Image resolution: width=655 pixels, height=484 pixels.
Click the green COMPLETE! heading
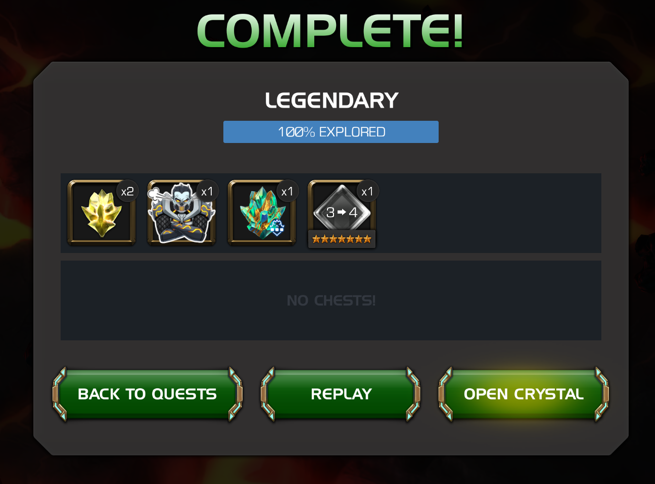coord(330,31)
